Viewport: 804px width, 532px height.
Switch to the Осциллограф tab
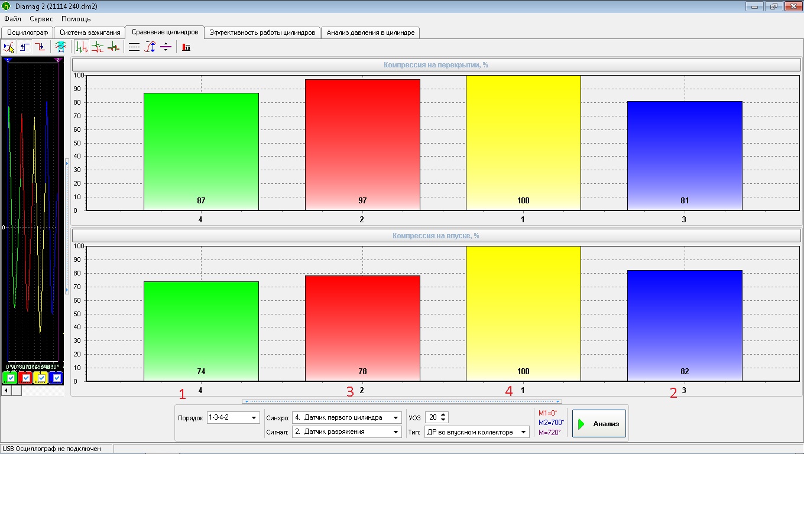[x=27, y=33]
